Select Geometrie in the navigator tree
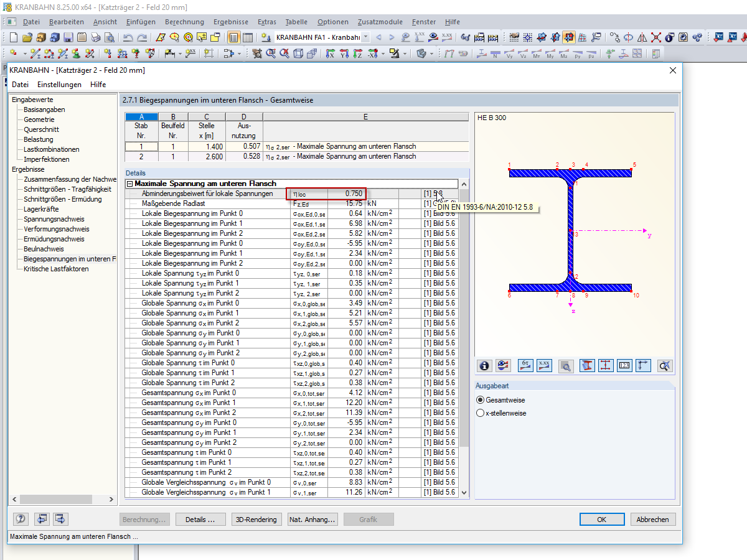The image size is (747, 560). [39, 119]
